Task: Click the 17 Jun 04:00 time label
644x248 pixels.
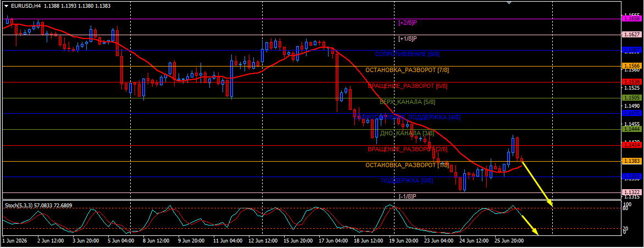Action: click(332, 240)
